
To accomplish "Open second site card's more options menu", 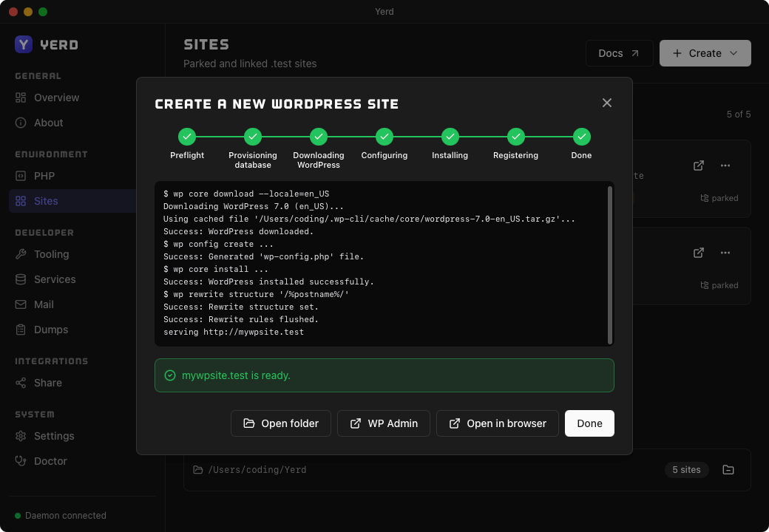I will coord(725,253).
